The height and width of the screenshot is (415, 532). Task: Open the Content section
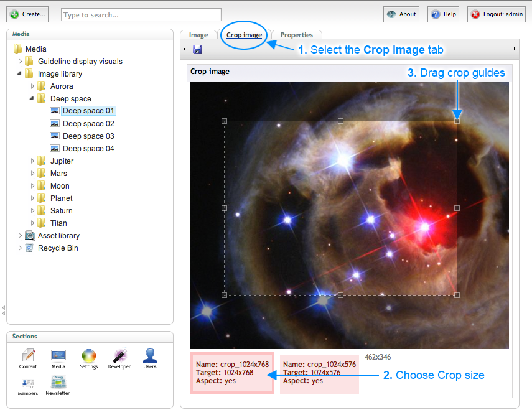point(28,359)
